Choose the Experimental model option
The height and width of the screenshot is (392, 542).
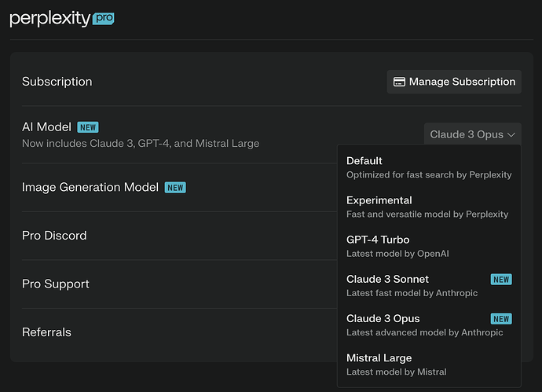coord(428,207)
